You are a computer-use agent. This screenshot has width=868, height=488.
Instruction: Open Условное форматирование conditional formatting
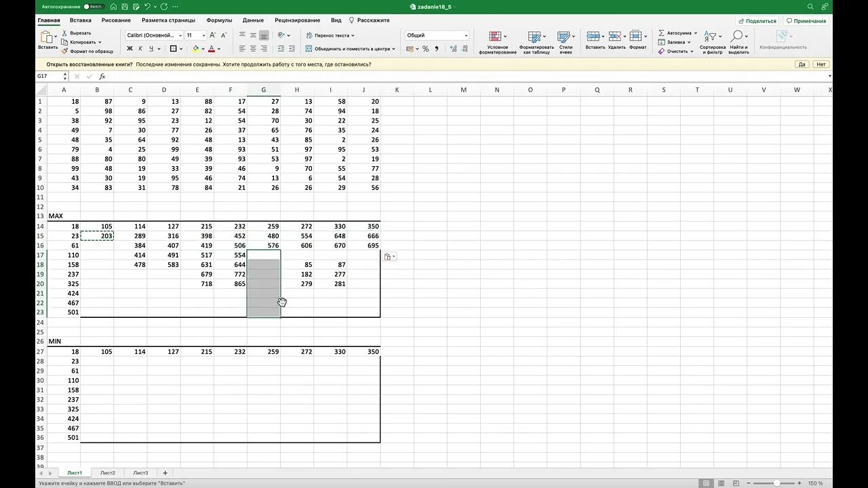[x=497, y=42]
